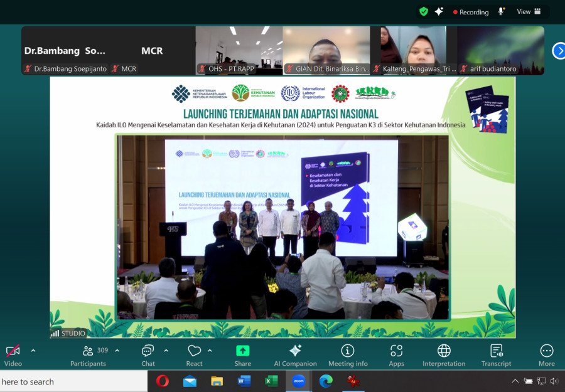The height and width of the screenshot is (392, 565).
Task: Toggle the Video camera on
Action: [x=13, y=355]
